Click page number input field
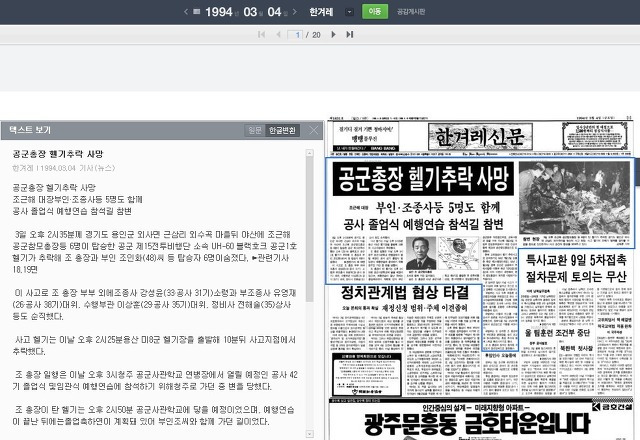This screenshot has width=640, height=440. [x=295, y=35]
